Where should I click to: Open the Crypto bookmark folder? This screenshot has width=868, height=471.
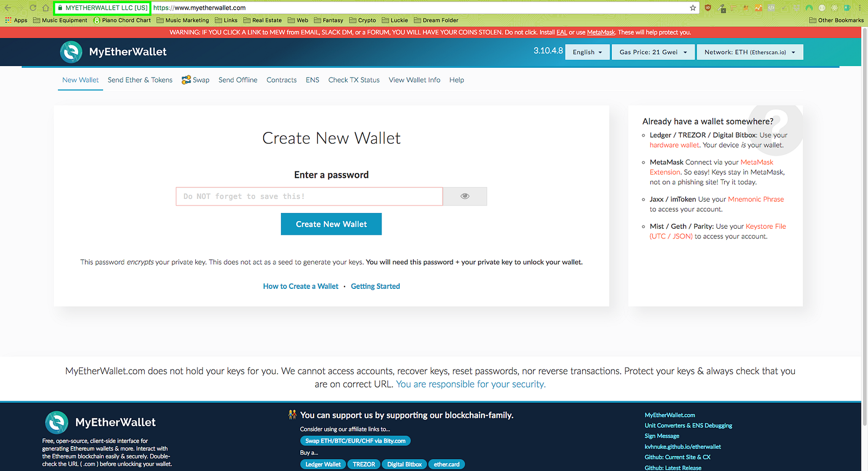point(363,21)
